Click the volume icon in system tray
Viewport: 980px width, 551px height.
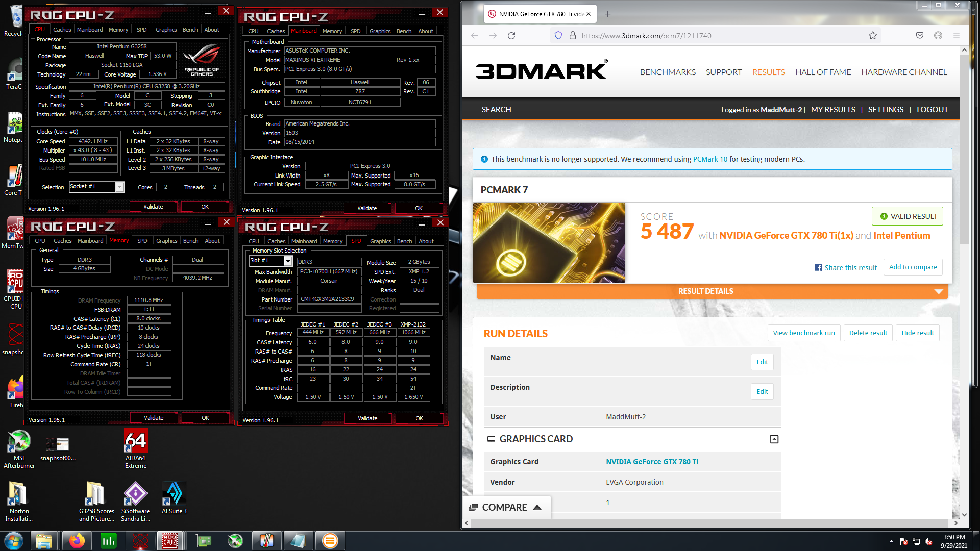coord(929,541)
